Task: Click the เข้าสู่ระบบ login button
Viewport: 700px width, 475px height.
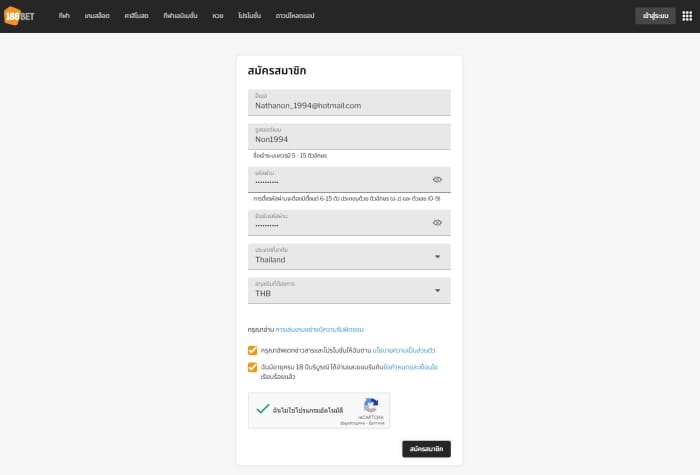Action: click(x=655, y=16)
